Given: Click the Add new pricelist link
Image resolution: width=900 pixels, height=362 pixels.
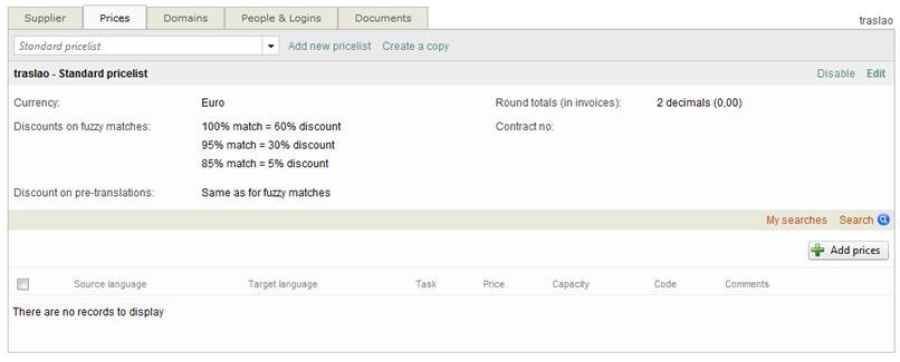Looking at the screenshot, I should click(x=329, y=46).
